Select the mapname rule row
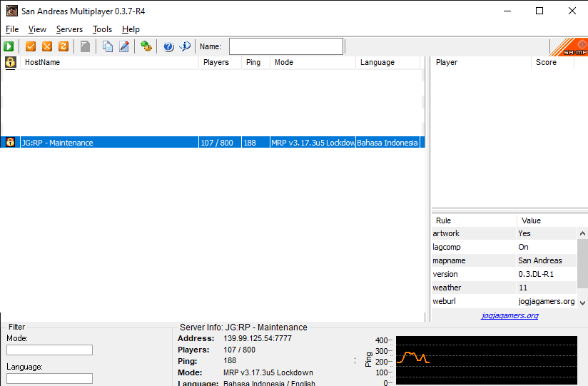588x386 pixels. [504, 260]
